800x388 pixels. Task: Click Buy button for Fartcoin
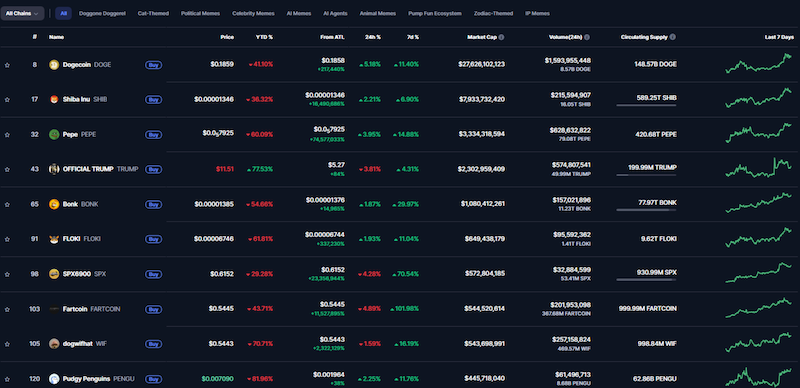(x=154, y=309)
